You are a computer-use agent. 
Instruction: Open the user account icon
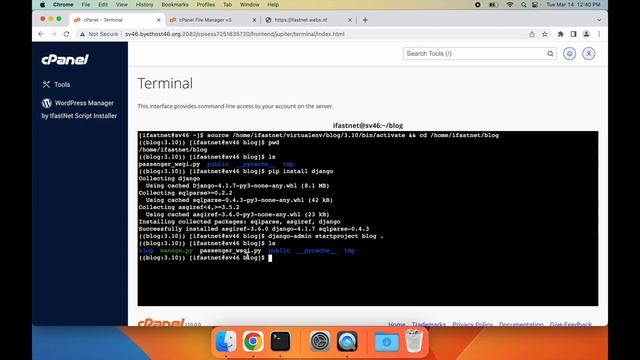588,53
